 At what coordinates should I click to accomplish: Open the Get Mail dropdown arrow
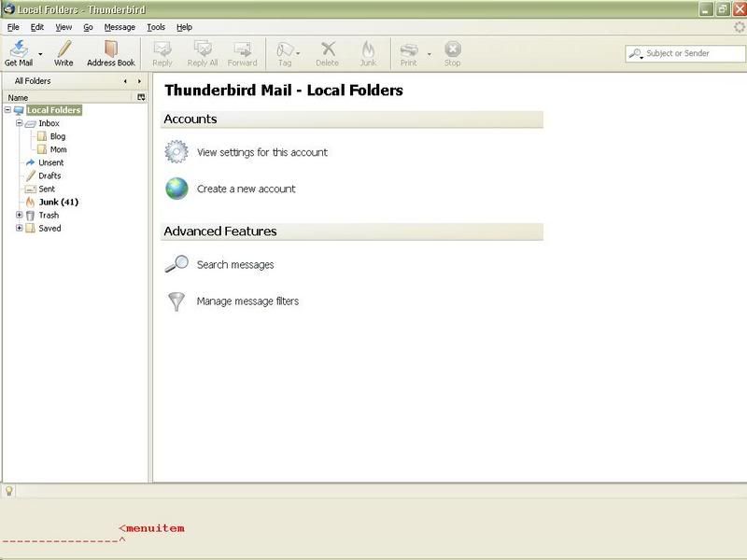[40, 54]
